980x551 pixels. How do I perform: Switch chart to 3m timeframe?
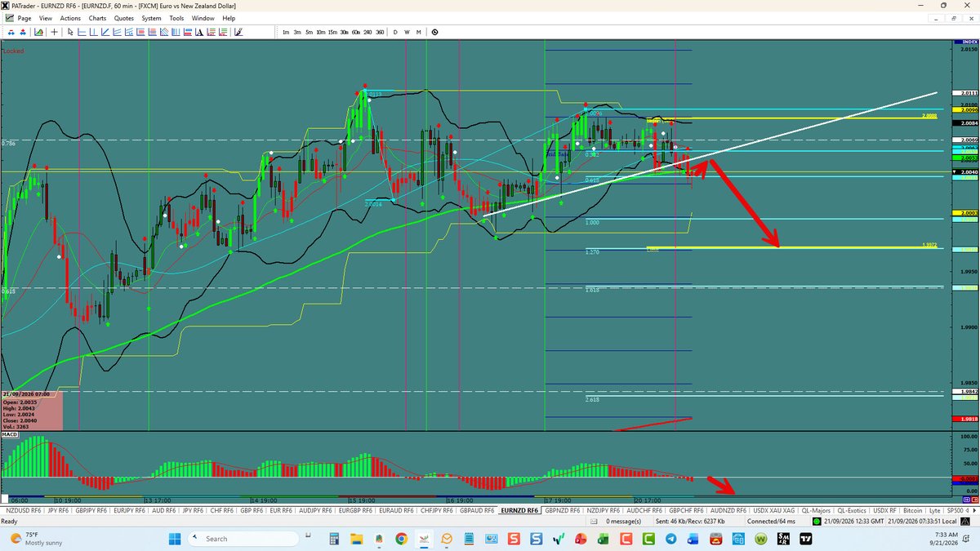(x=297, y=32)
